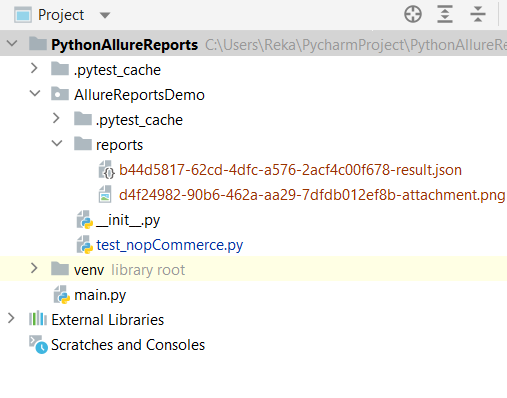
Task: Click the image icon of attachment.png
Action: click(105, 194)
